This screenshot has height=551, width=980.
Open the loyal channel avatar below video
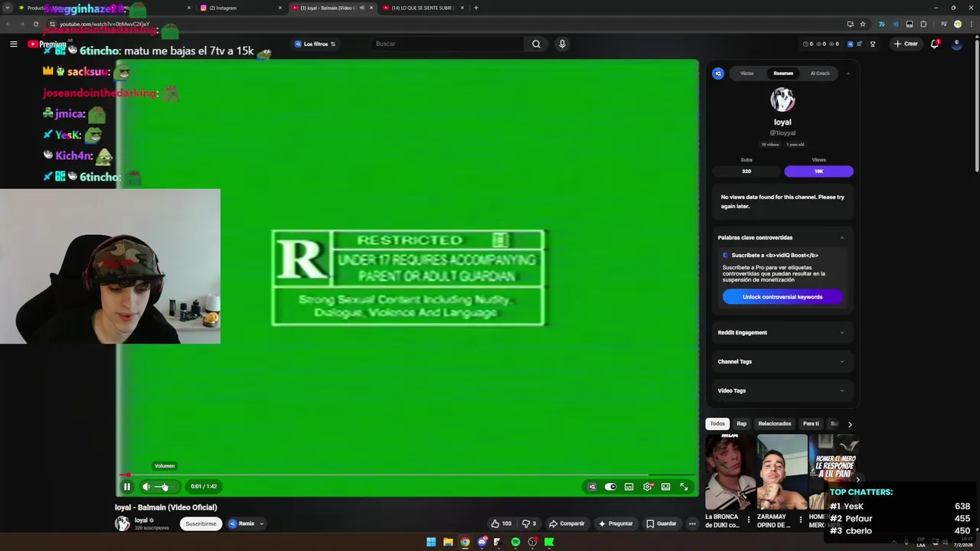[x=122, y=523]
